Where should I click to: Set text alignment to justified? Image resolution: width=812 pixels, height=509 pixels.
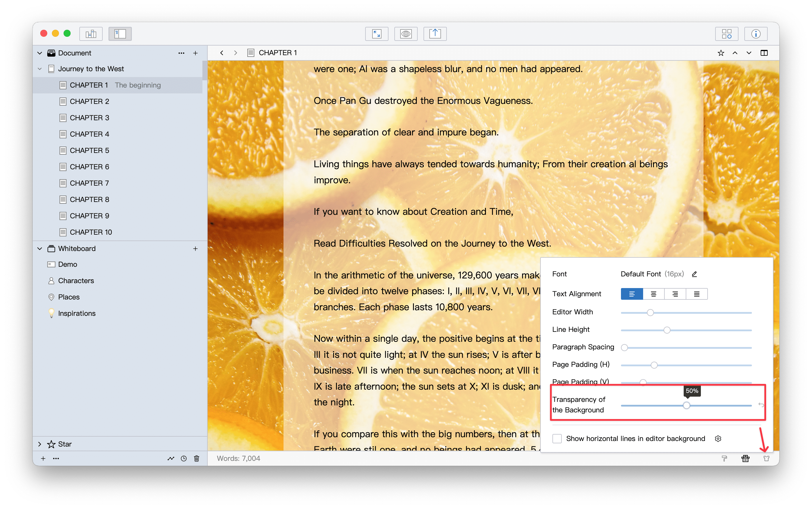(x=696, y=294)
